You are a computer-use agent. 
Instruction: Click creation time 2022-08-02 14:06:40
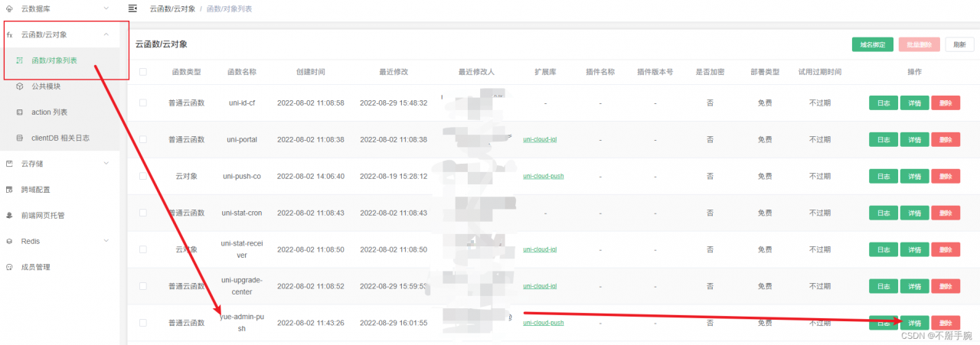[x=311, y=176]
